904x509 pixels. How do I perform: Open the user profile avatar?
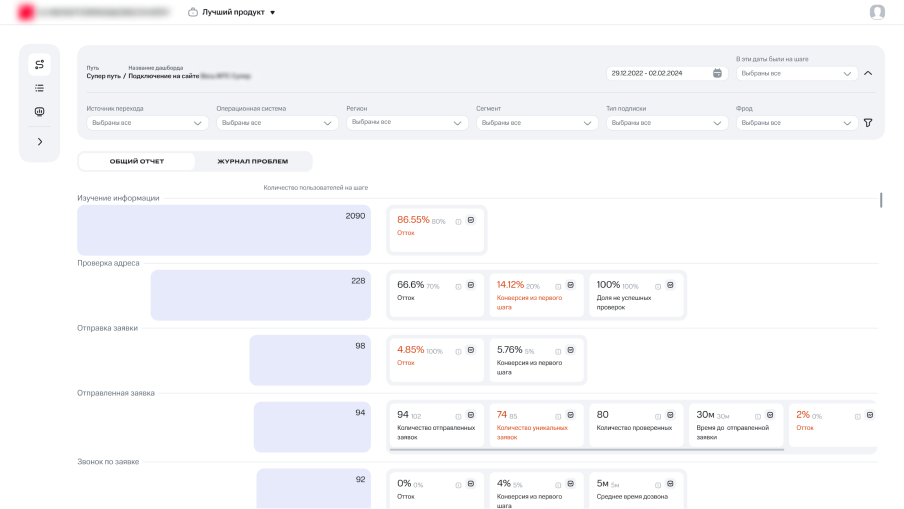[877, 12]
